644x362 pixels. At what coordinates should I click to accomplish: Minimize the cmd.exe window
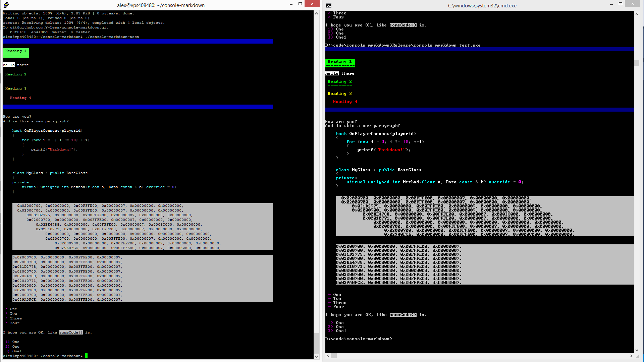coord(611,4)
